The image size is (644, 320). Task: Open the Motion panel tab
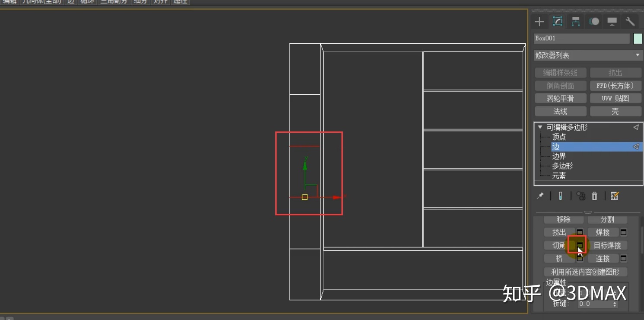(594, 21)
